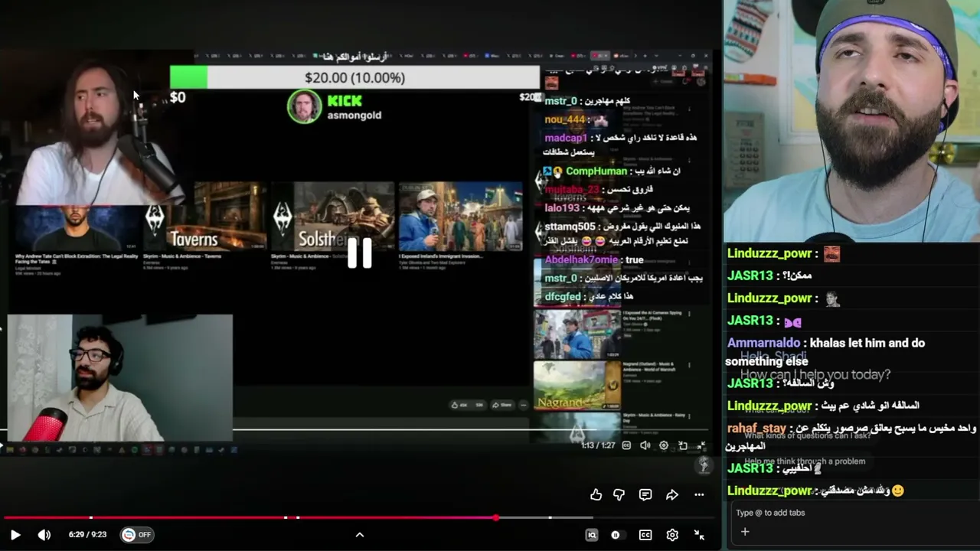Click the IQ icon in player controls
The height and width of the screenshot is (551, 980).
click(592, 535)
